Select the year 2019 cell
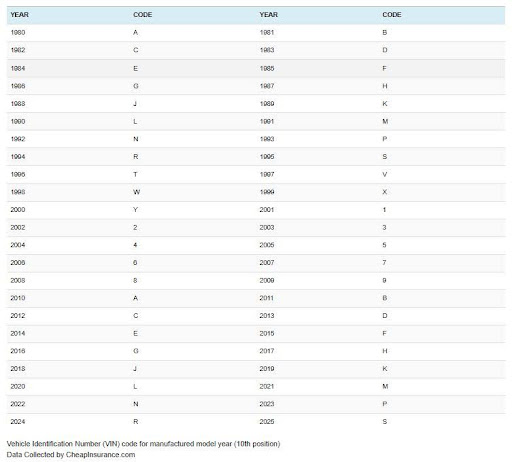The image size is (512, 462). [267, 369]
